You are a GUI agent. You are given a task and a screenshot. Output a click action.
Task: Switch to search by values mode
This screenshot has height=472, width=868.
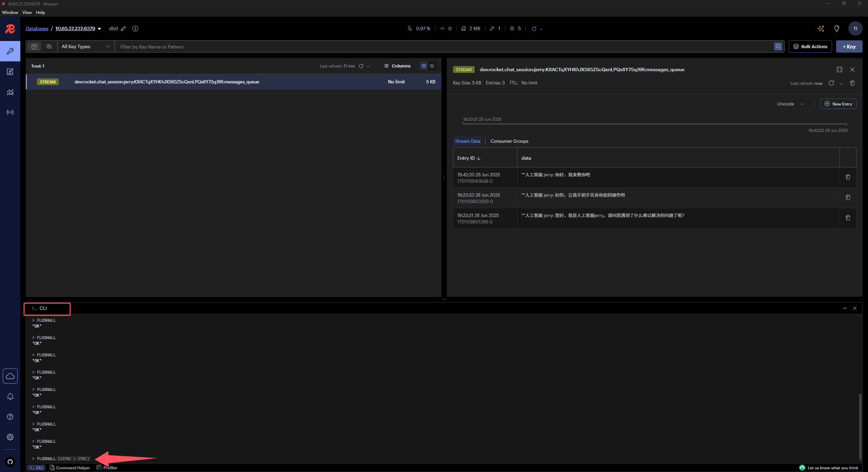tap(49, 47)
